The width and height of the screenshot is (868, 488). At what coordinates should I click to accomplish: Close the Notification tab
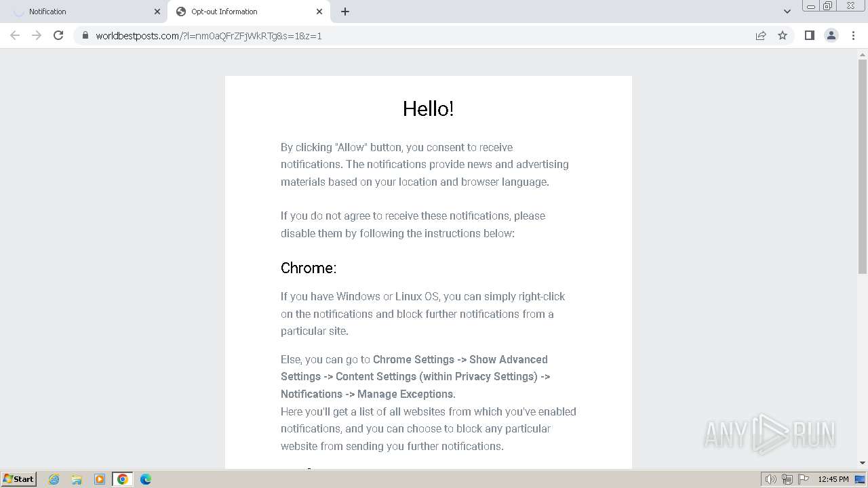point(157,12)
